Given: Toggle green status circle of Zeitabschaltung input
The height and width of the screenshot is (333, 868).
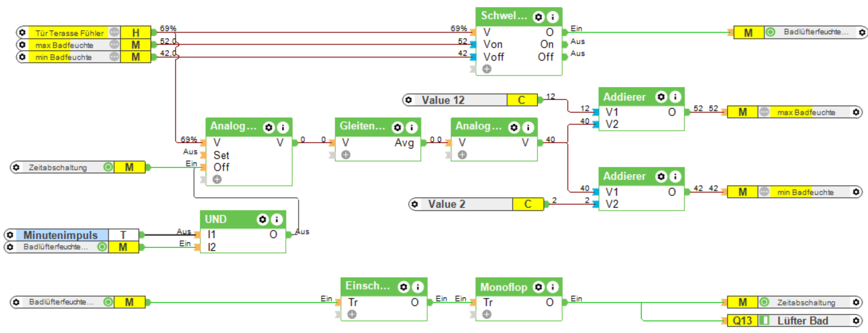Looking at the screenshot, I should 108,167.
